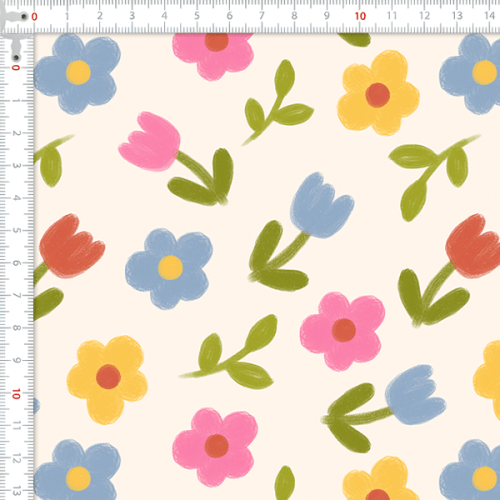Click the red 0 on horizontal ruler
Image resolution: width=500 pixels, height=500 pixels.
click(x=34, y=17)
